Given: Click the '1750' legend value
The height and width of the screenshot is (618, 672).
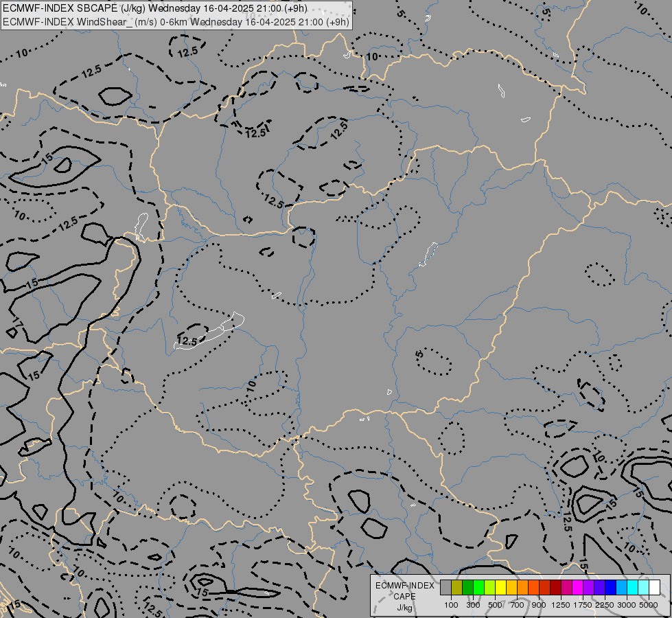Looking at the screenshot, I should 583,605.
